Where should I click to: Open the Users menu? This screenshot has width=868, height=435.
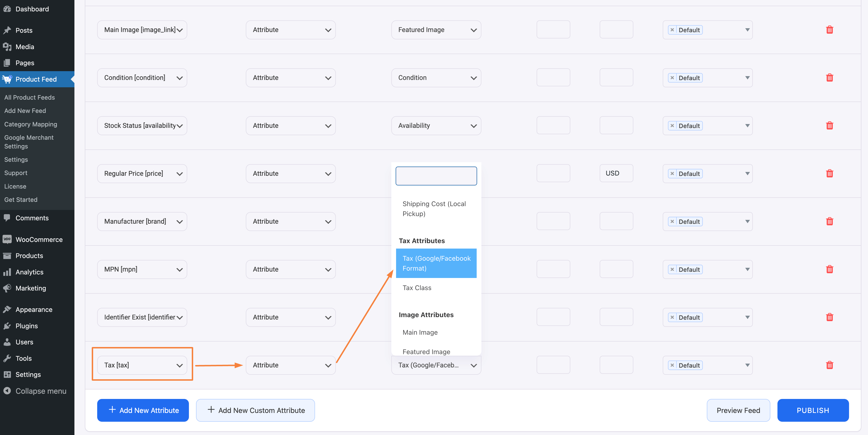click(x=37, y=342)
